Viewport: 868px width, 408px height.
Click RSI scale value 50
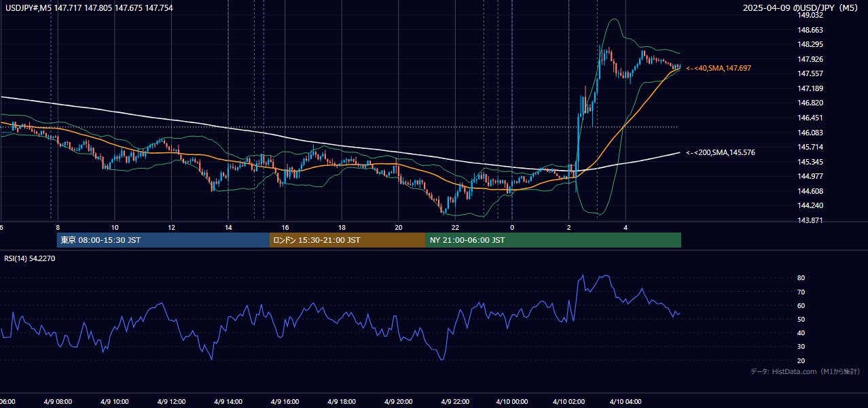click(x=801, y=319)
